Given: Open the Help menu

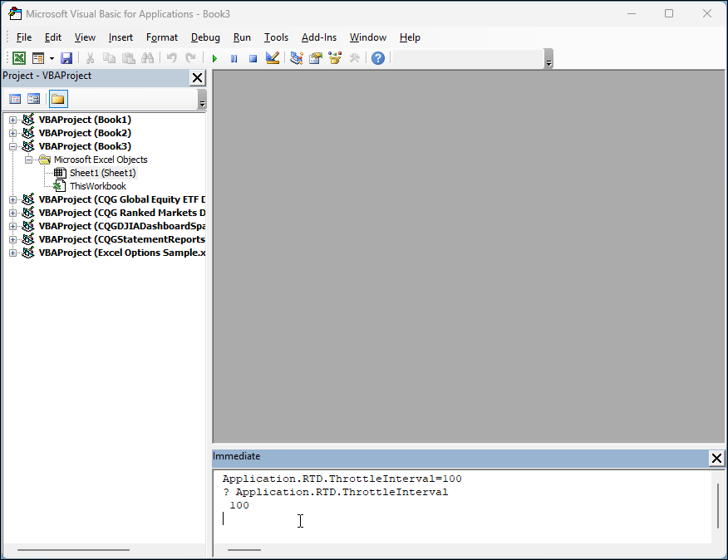Looking at the screenshot, I should pos(410,37).
